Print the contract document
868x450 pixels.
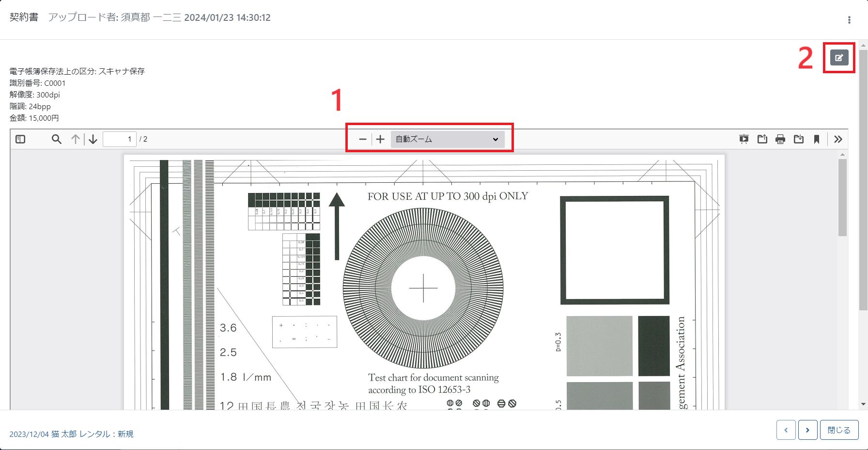[x=780, y=139]
